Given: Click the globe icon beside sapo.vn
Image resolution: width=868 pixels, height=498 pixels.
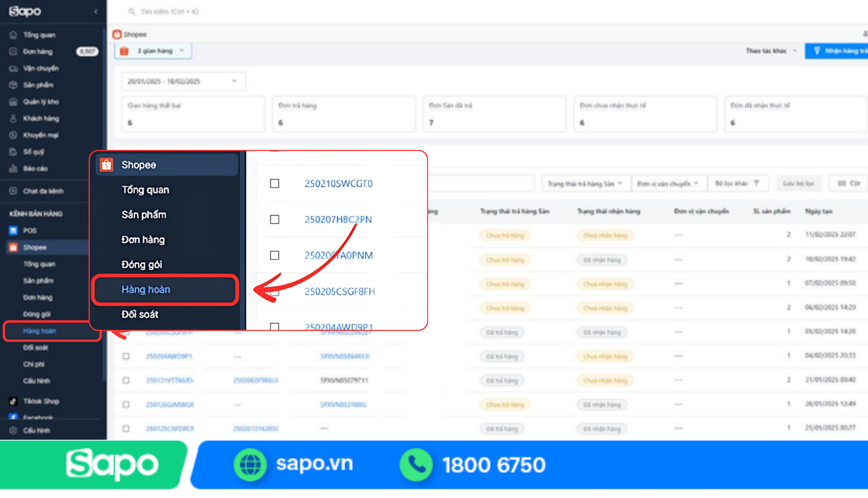Looking at the screenshot, I should pyautogui.click(x=250, y=465).
